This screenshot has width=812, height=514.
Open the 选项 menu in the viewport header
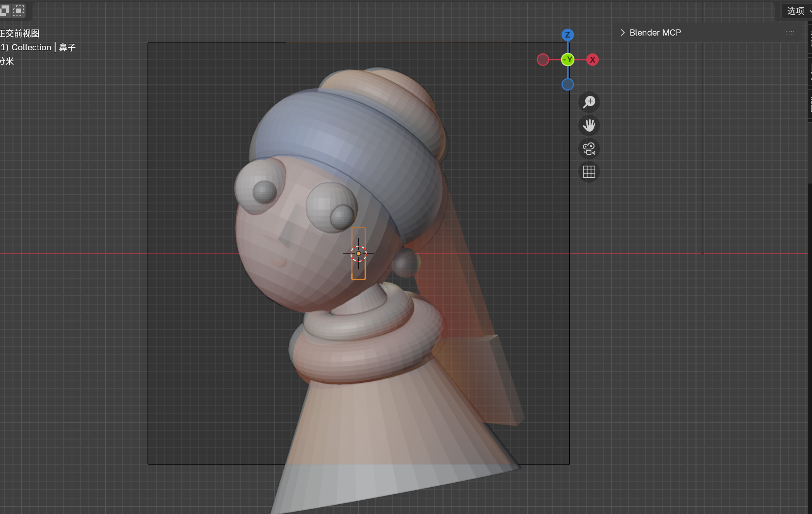[795, 10]
